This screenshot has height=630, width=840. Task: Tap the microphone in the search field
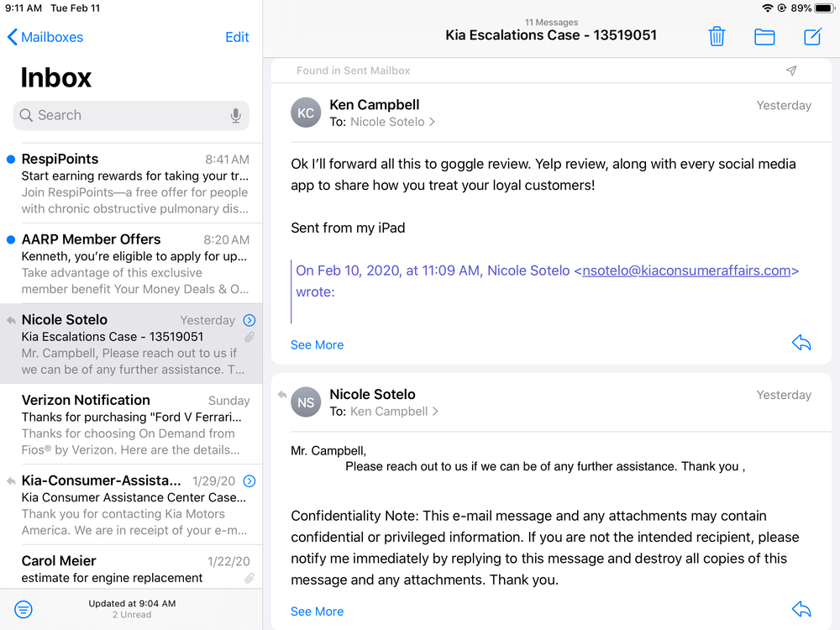click(x=236, y=116)
